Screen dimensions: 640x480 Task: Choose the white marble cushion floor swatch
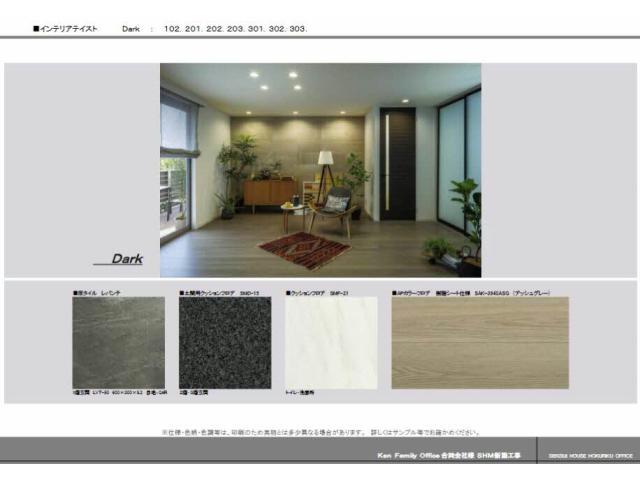331,343
